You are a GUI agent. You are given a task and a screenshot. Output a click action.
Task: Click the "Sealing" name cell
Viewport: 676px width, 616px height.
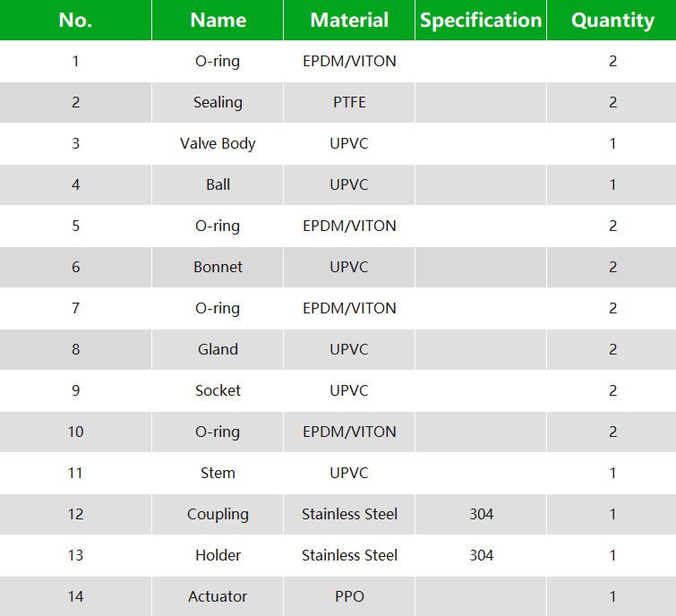click(x=218, y=102)
